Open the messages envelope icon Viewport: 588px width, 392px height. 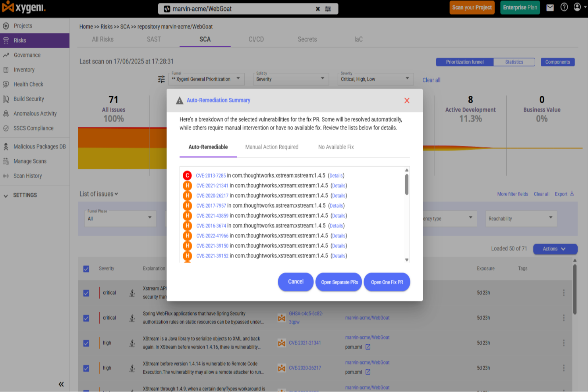pyautogui.click(x=550, y=7)
